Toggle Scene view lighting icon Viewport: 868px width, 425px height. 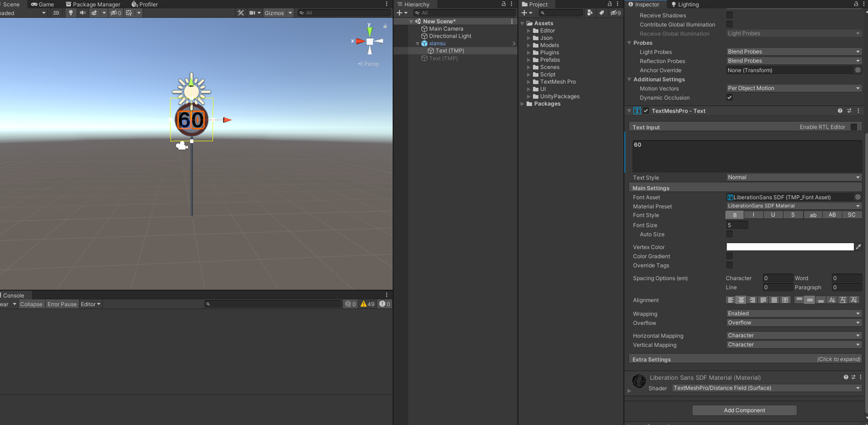point(70,13)
